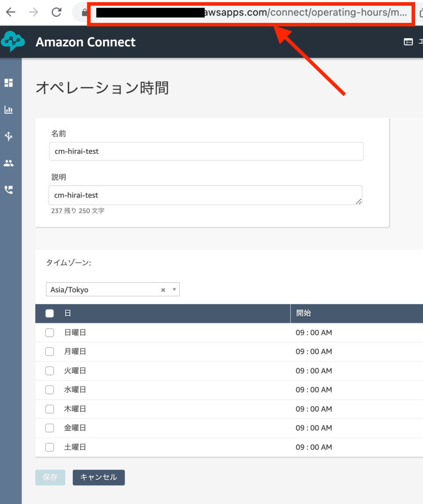
Task: Open the users section via sidebar icon
Action: [9, 163]
